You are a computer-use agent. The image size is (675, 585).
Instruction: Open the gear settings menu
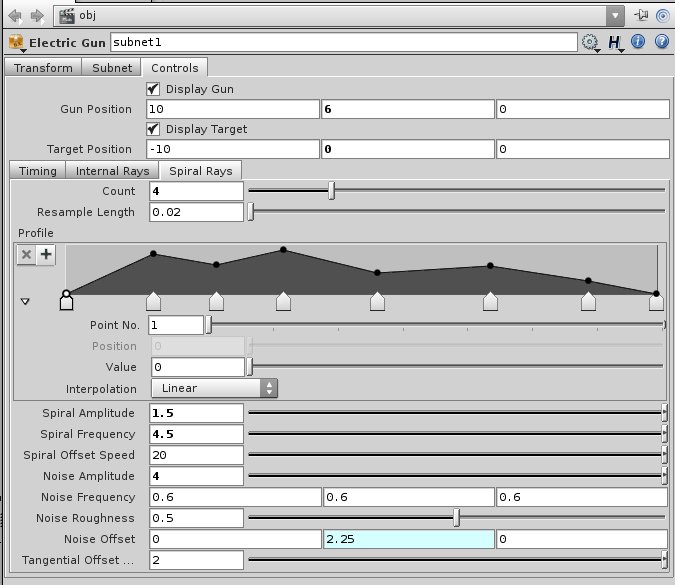tap(589, 42)
